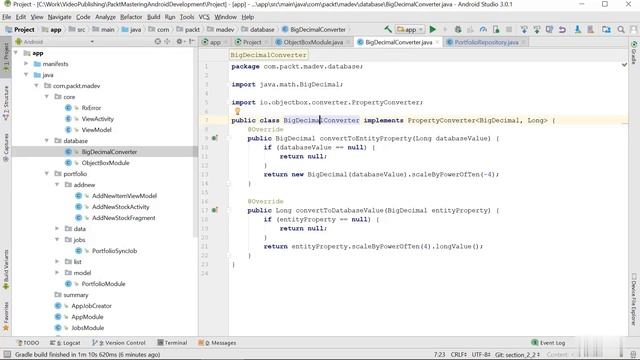Click the Make Project hammer icon
The height and width of the screenshot is (360, 640).
click(x=388, y=29)
